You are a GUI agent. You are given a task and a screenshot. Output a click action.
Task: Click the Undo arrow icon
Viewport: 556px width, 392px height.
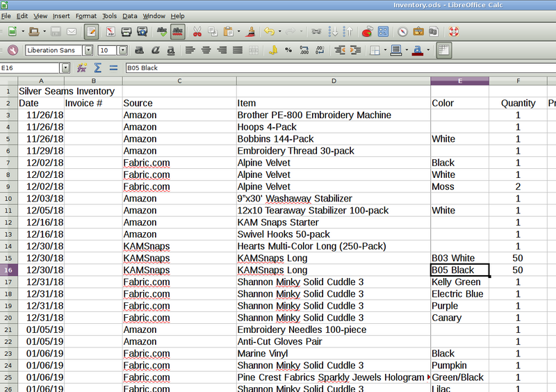coord(269,31)
